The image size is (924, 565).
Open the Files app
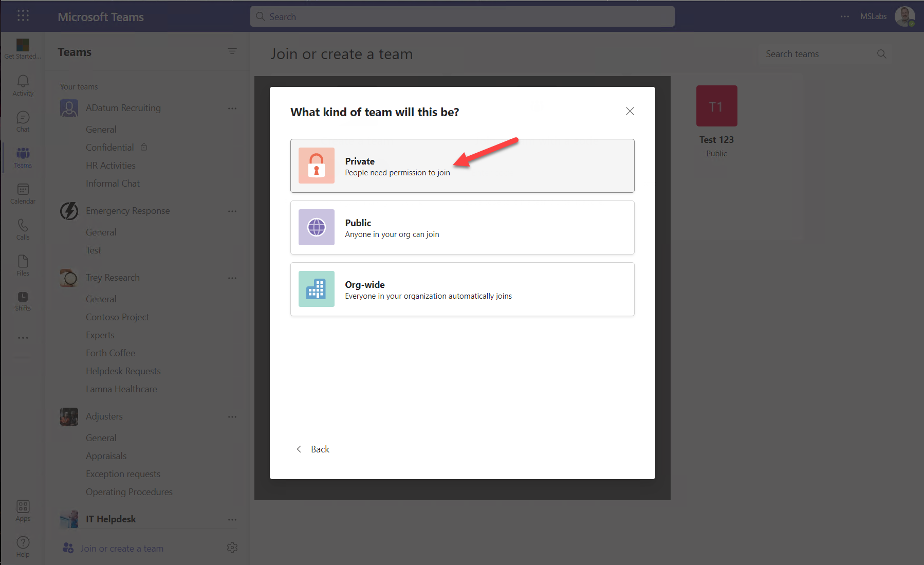click(x=23, y=265)
